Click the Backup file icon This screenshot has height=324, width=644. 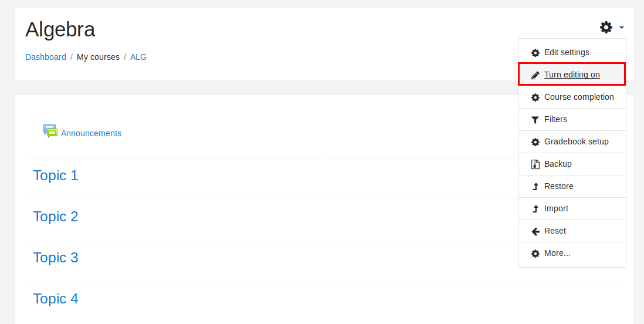(x=535, y=164)
